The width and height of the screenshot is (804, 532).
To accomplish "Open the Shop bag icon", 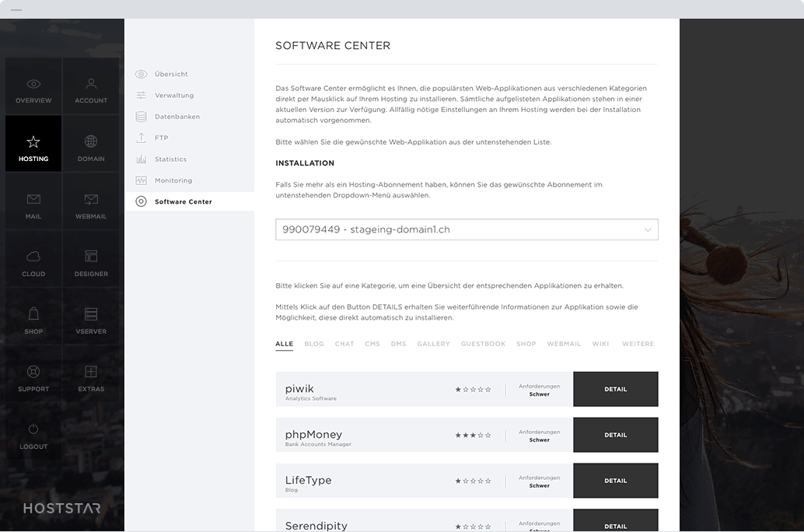I will (33, 313).
